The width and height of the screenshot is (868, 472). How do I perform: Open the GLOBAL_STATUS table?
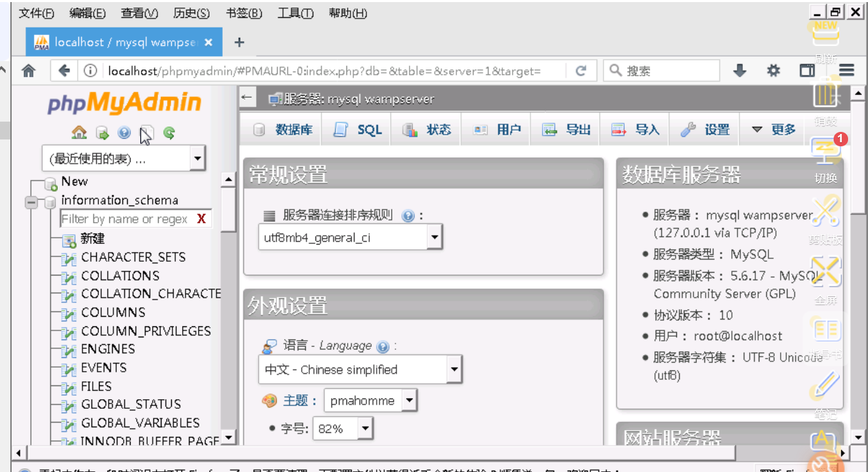[x=131, y=404]
